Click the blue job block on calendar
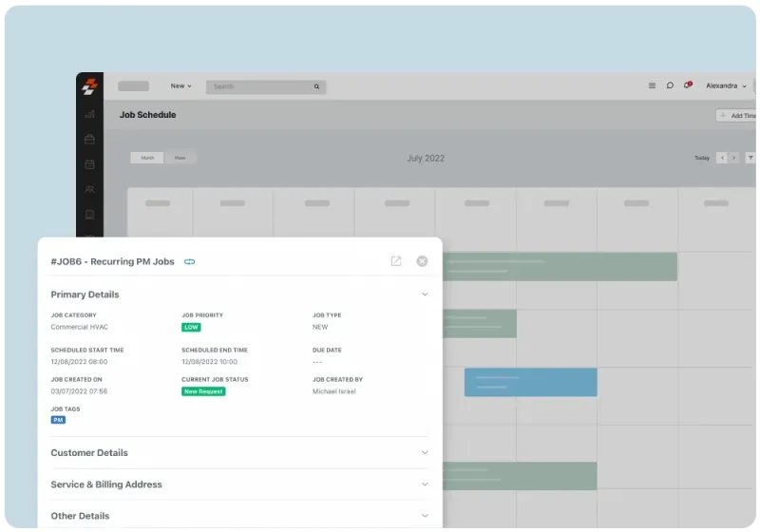This screenshot has height=532, width=760. [530, 382]
